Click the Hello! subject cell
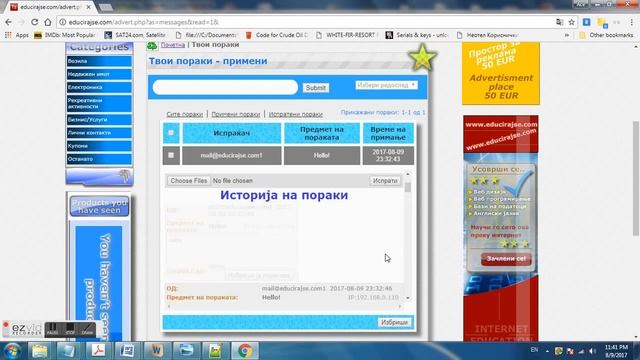Image resolution: width=640 pixels, height=360 pixels. (322, 156)
